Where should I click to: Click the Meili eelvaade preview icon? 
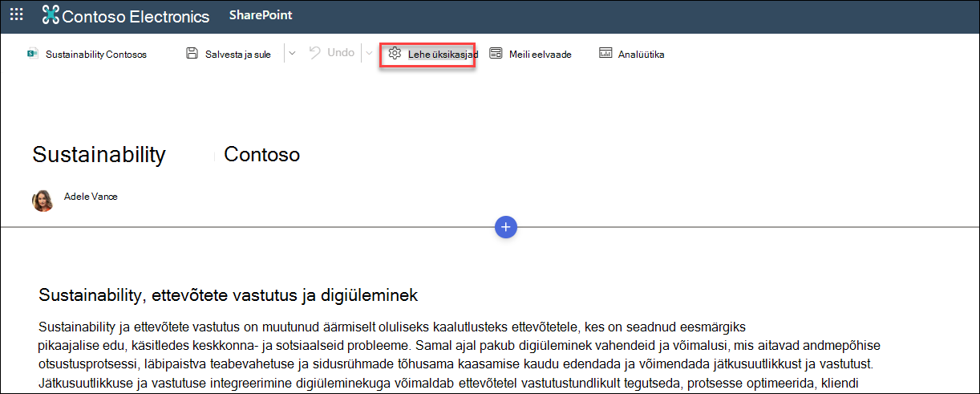tap(496, 54)
